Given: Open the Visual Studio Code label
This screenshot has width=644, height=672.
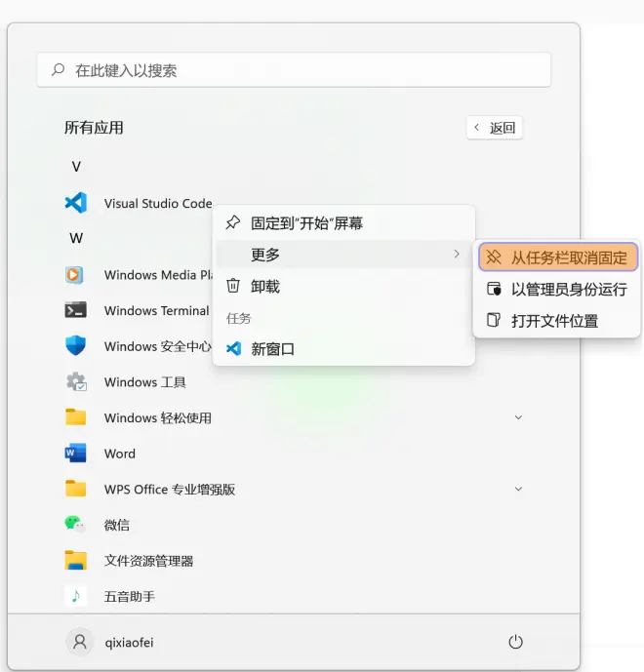Looking at the screenshot, I should [x=158, y=203].
